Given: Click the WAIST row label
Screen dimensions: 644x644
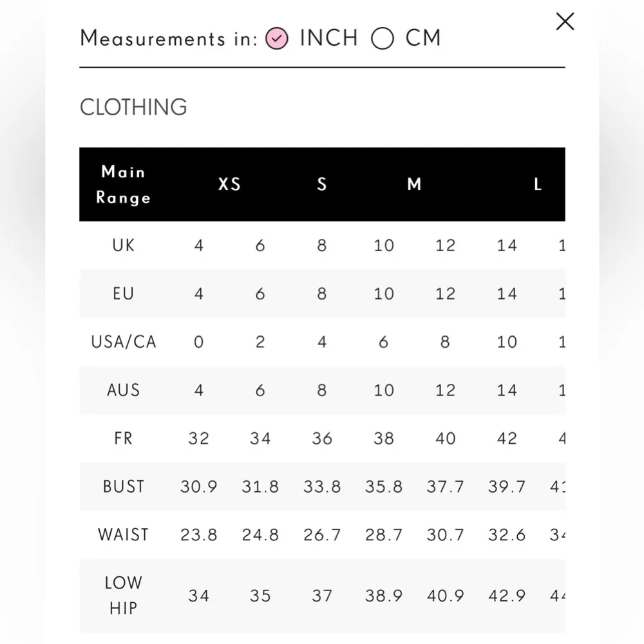Looking at the screenshot, I should click(123, 535).
